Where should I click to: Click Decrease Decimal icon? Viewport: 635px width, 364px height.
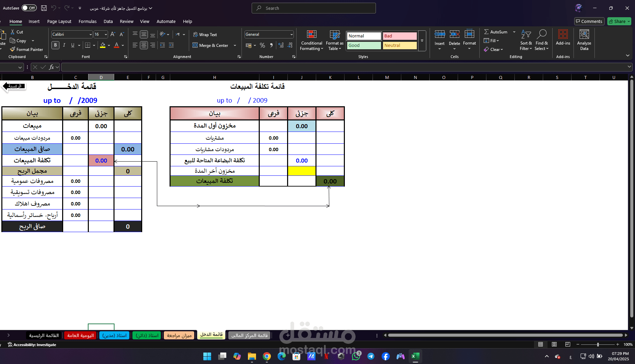290,45
